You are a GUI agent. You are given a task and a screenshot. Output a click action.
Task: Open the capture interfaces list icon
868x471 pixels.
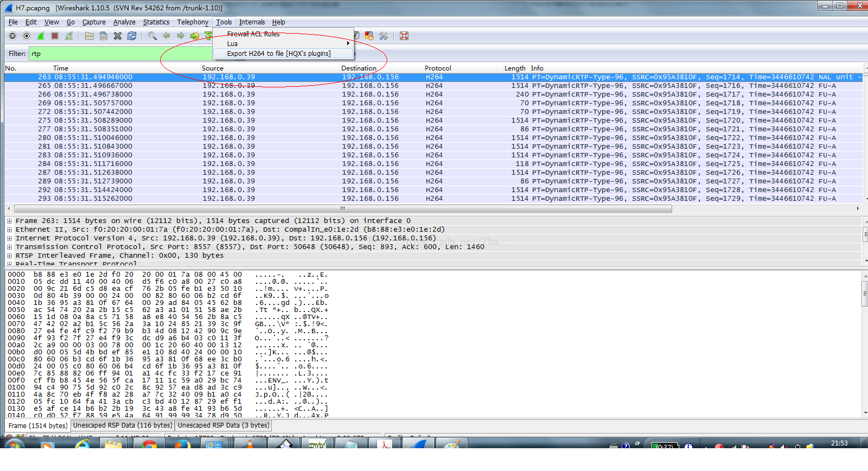point(12,36)
